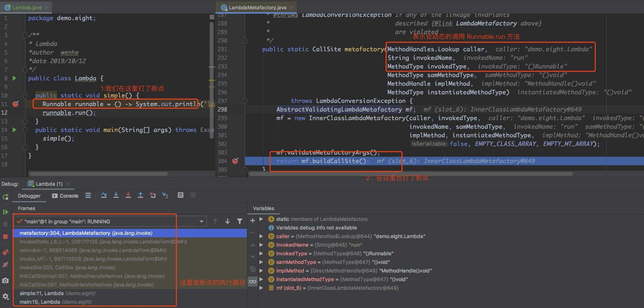Click the Force Step Into button
Image resolution: width=644 pixels, height=308 pixels.
(x=128, y=195)
